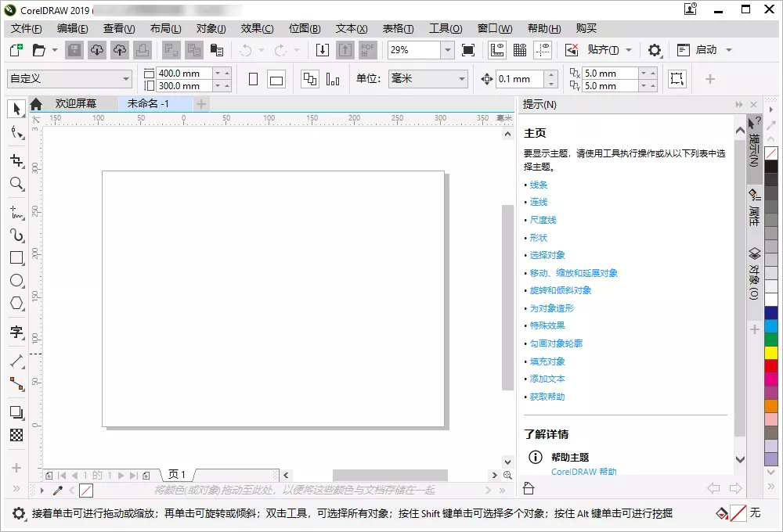Image resolution: width=783 pixels, height=532 pixels.
Task: Open the 位图 menu
Action: pyautogui.click(x=304, y=28)
